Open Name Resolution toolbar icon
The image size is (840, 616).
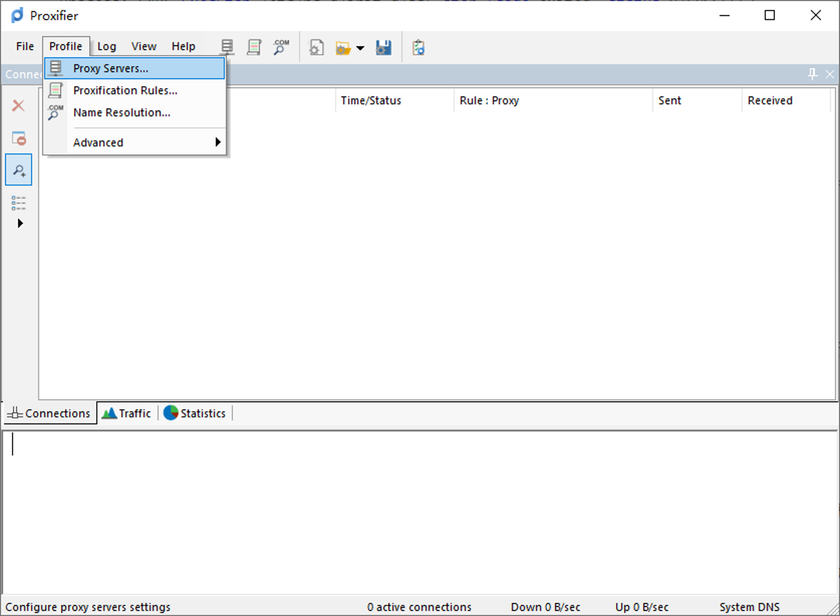coord(281,47)
